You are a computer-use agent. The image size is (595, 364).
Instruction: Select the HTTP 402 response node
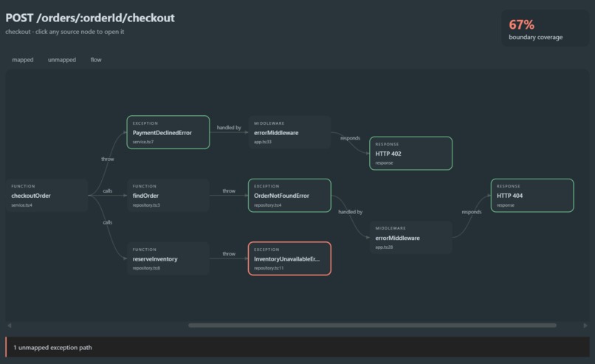click(411, 154)
